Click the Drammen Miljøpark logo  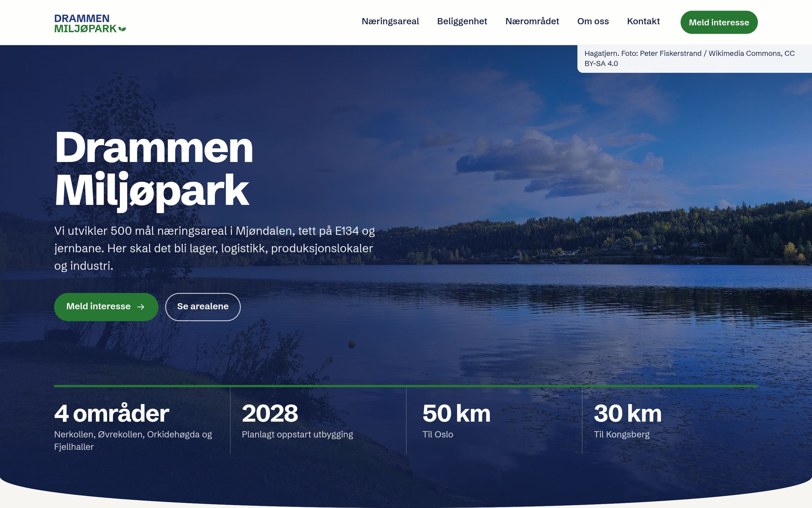(x=90, y=23)
